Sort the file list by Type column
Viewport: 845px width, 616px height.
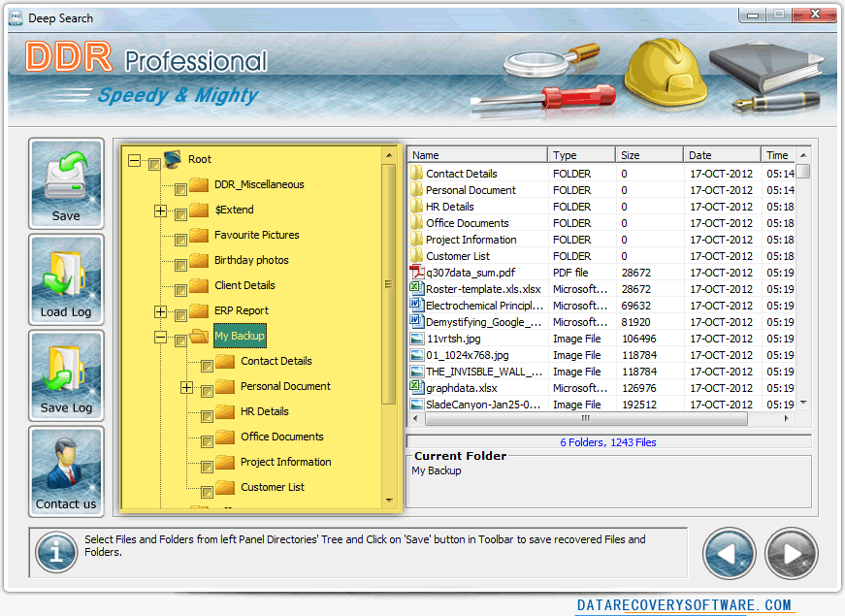(x=582, y=155)
